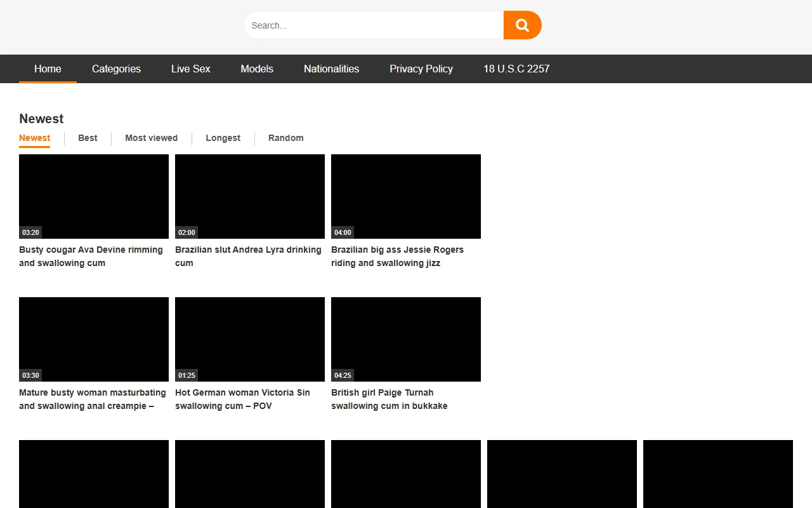Open the Home navigation item

coord(48,69)
